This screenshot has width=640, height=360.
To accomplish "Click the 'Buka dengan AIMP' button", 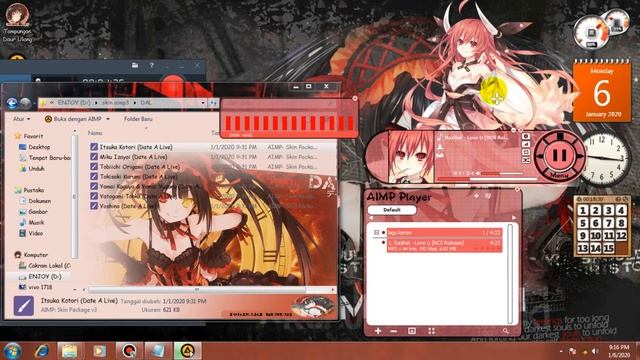I will (73, 119).
